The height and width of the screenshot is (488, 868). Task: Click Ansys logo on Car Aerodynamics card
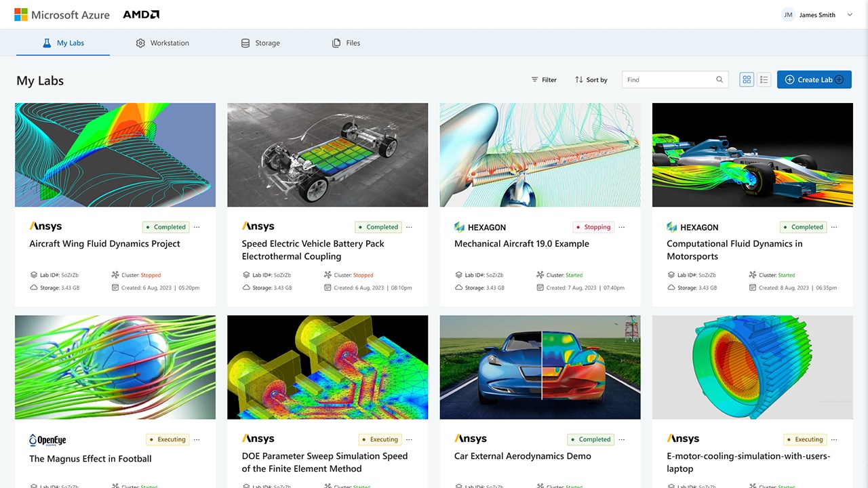pos(471,439)
